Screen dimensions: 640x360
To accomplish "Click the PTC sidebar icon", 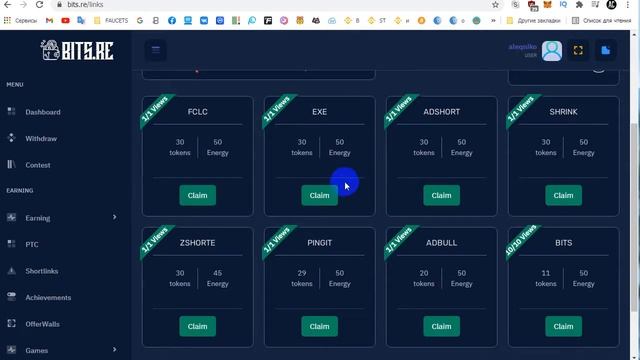I will pyautogui.click(x=11, y=244).
